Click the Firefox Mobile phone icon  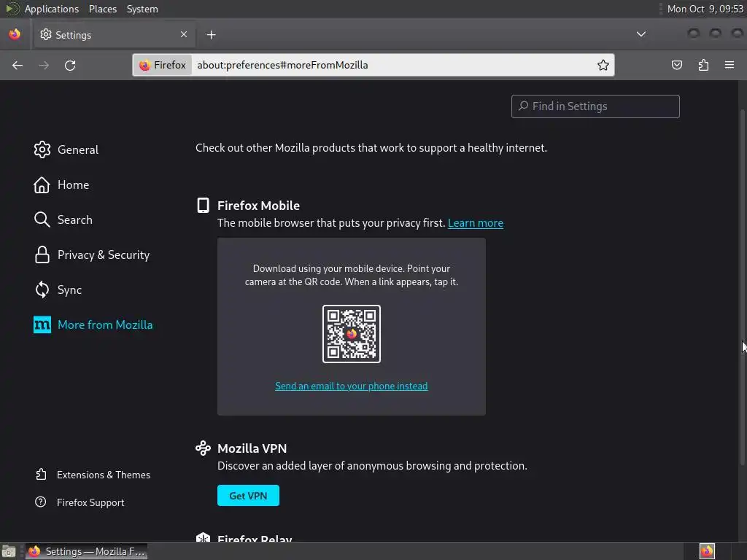pyautogui.click(x=203, y=205)
